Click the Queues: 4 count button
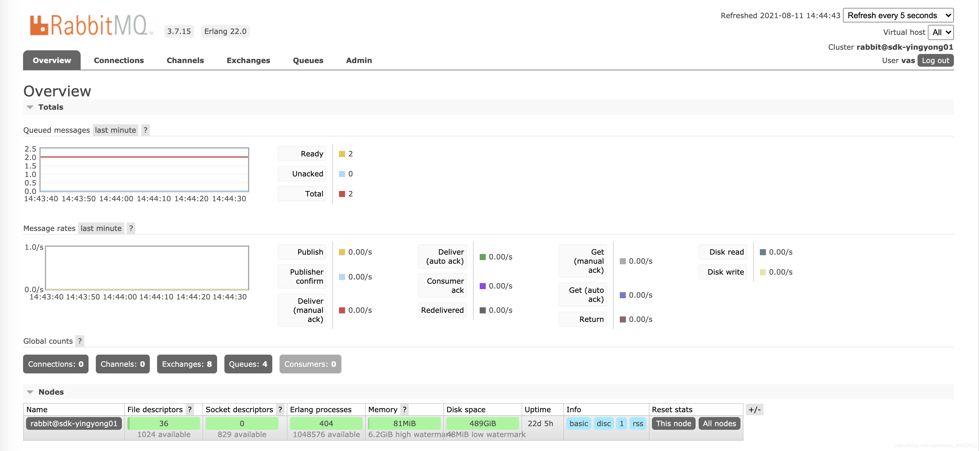The width and height of the screenshot is (980, 451). [x=248, y=364]
